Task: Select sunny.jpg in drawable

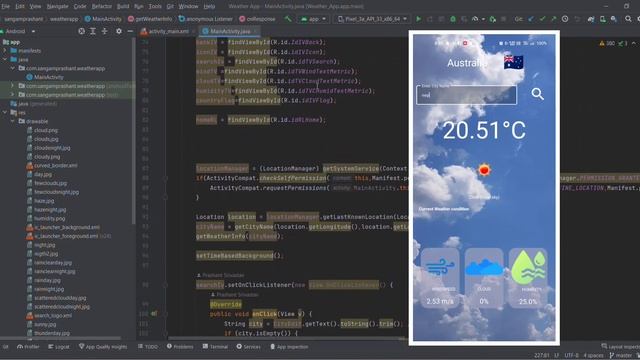Action: (42, 324)
